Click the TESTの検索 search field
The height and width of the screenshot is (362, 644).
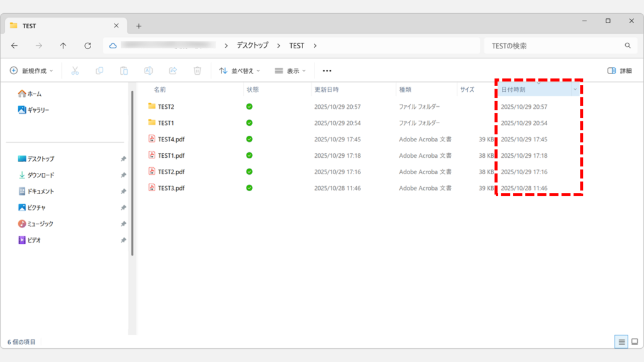tap(553, 46)
